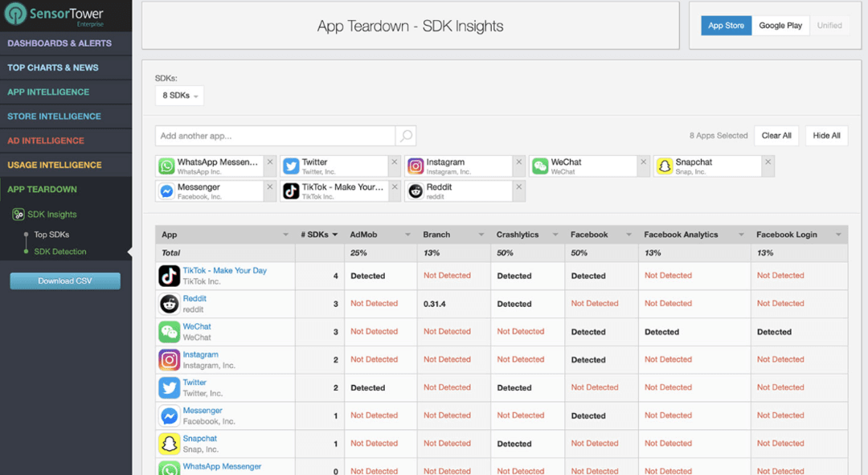Screen dimensions: 868x475
Task: Click the Instagram icon in table row
Action: pyautogui.click(x=169, y=360)
